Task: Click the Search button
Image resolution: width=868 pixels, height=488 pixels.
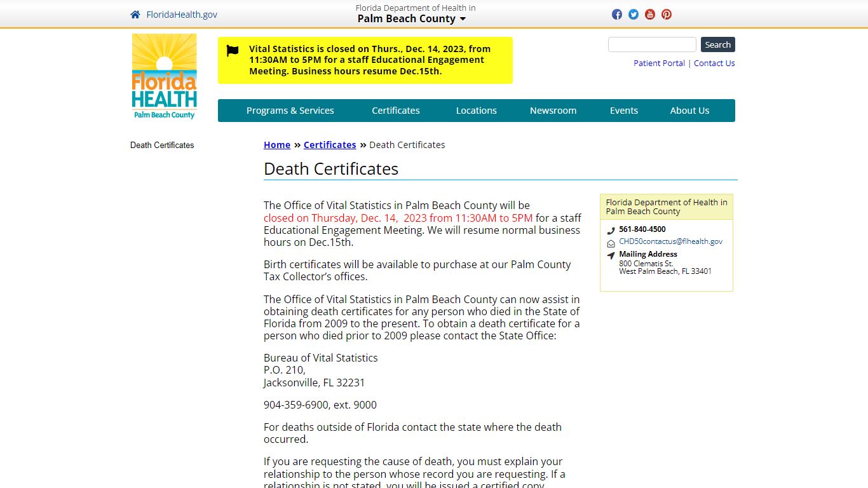Action: click(x=718, y=44)
